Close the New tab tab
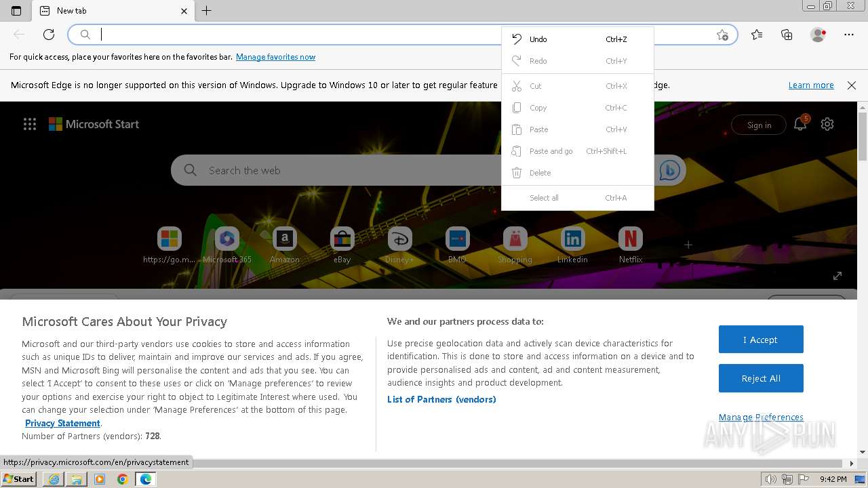868x488 pixels. (x=184, y=11)
